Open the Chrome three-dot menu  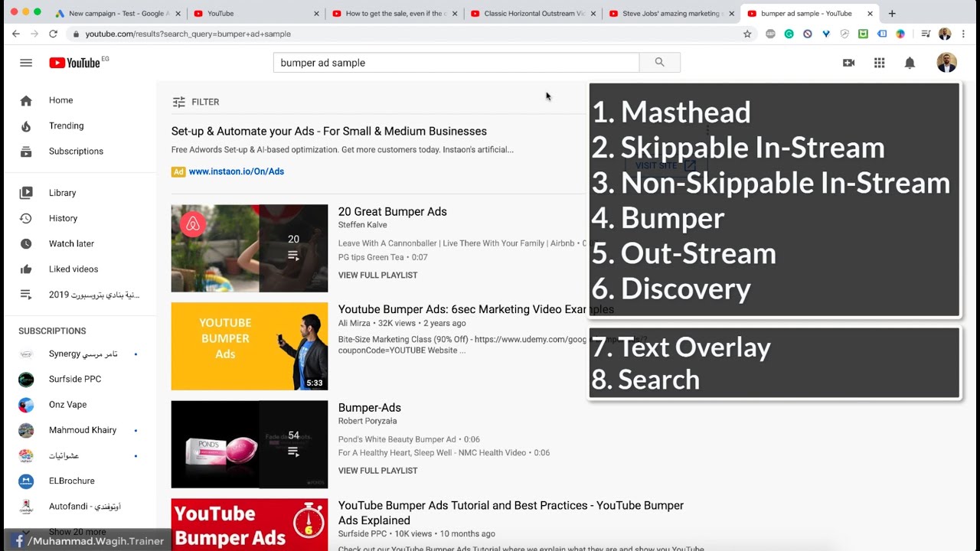(964, 34)
